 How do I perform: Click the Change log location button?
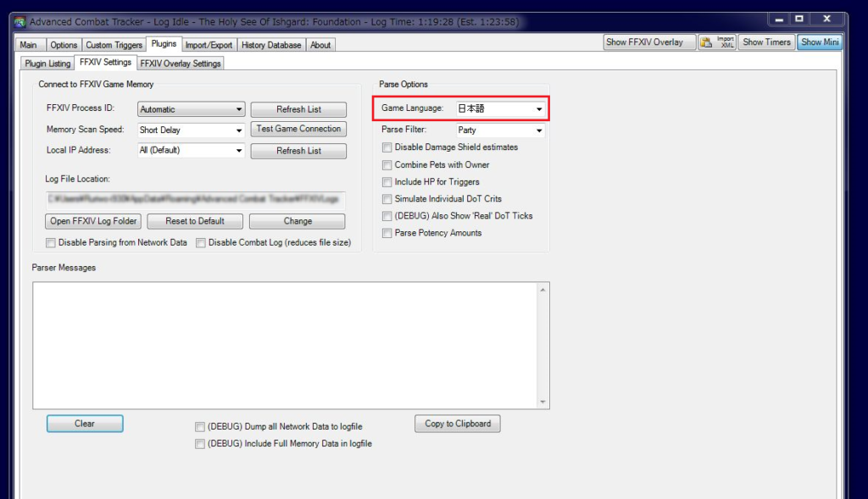[298, 221]
